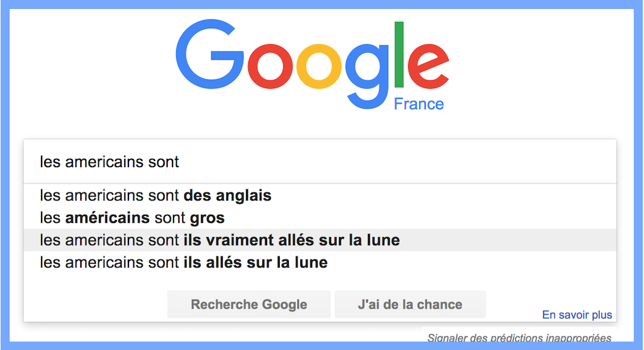Select suggestion 'les americains sont des anglais'
This screenshot has height=350, width=644.
pos(320,196)
